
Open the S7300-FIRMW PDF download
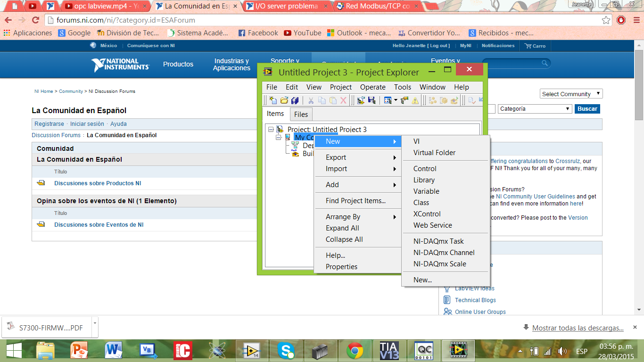click(x=46, y=328)
